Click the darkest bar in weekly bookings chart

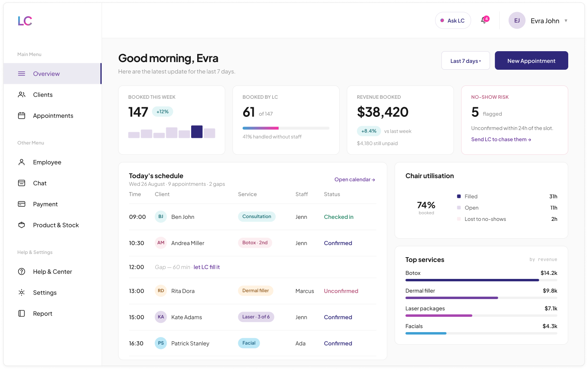(x=197, y=132)
